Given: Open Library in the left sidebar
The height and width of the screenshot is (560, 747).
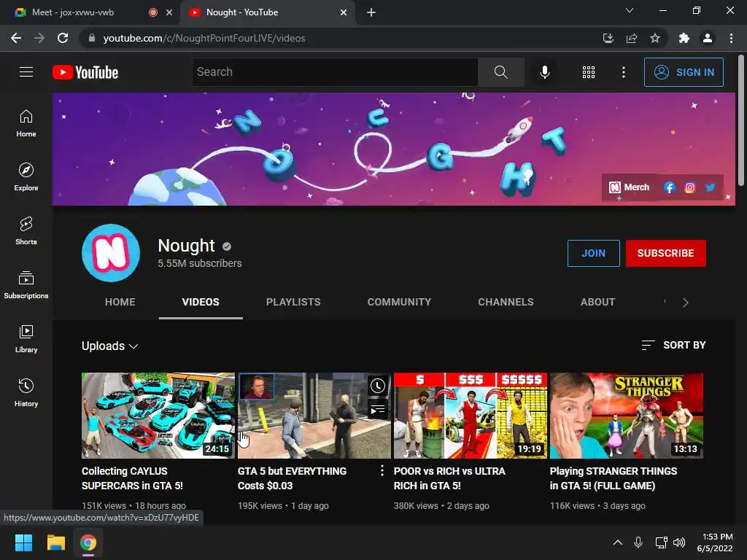Looking at the screenshot, I should pos(26,338).
